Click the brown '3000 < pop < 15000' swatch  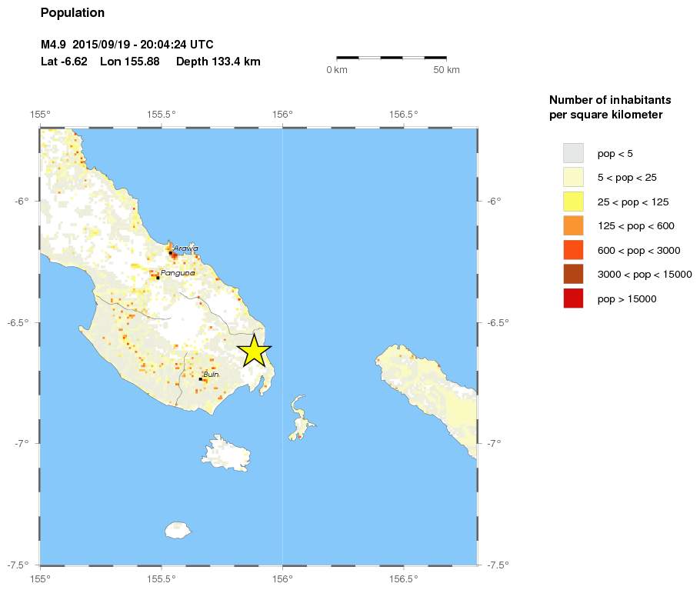(x=573, y=275)
